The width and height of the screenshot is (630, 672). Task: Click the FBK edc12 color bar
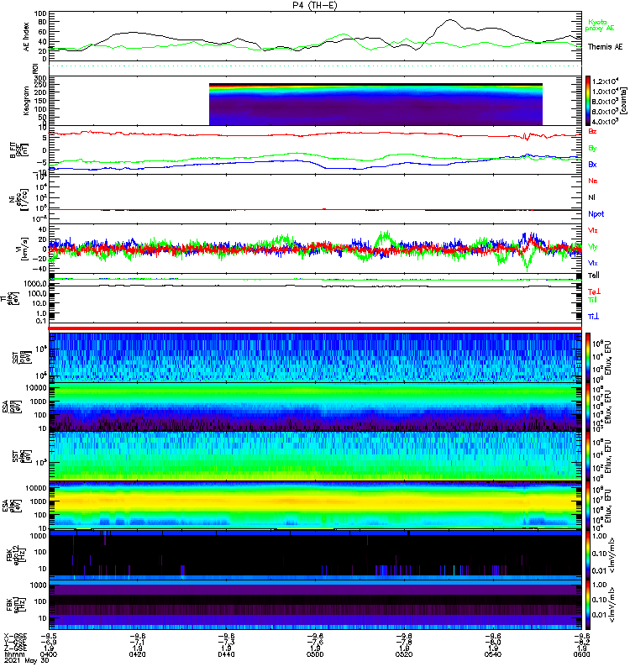click(x=589, y=554)
